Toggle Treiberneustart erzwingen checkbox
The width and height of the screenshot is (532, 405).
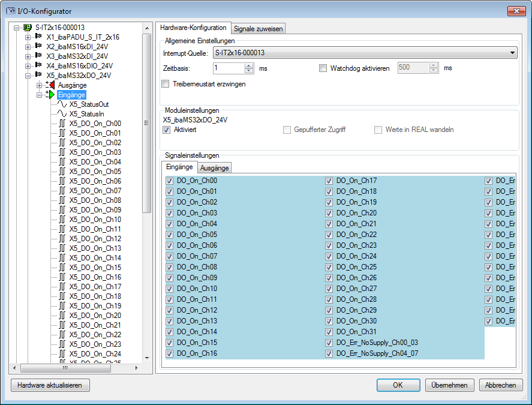click(x=166, y=84)
